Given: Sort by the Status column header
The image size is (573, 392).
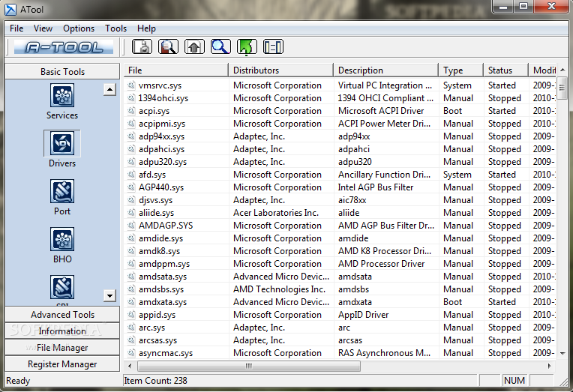Looking at the screenshot, I should tap(505, 70).
